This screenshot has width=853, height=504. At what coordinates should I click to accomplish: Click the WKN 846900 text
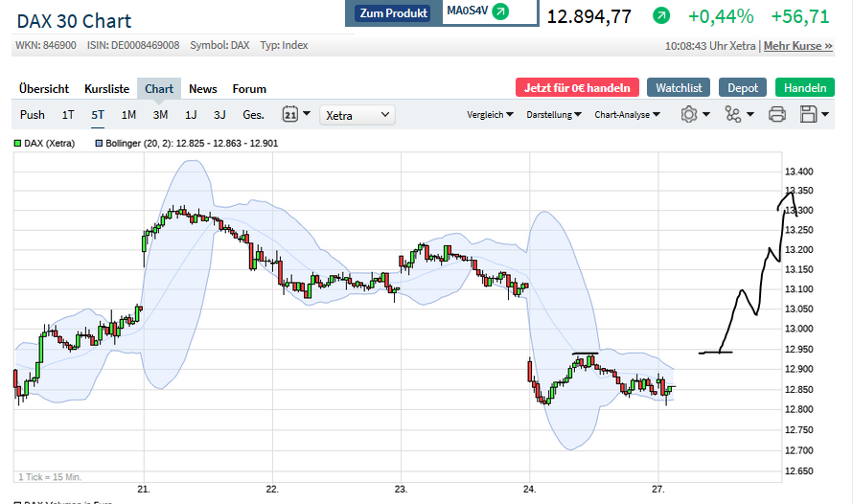click(46, 45)
